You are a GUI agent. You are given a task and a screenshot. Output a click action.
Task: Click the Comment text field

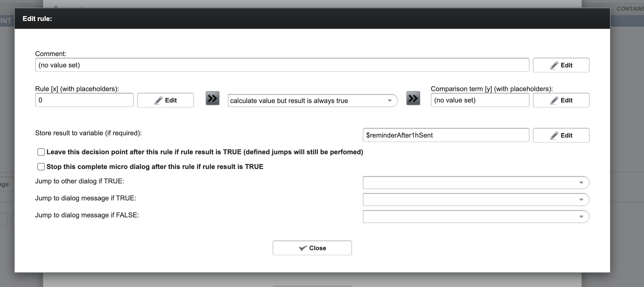pyautogui.click(x=282, y=65)
